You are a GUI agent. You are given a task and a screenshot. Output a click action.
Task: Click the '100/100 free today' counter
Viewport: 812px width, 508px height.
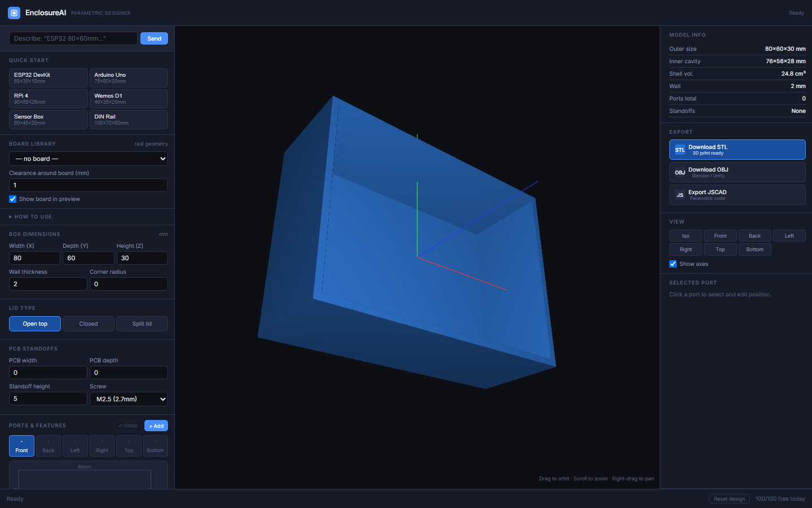click(780, 499)
